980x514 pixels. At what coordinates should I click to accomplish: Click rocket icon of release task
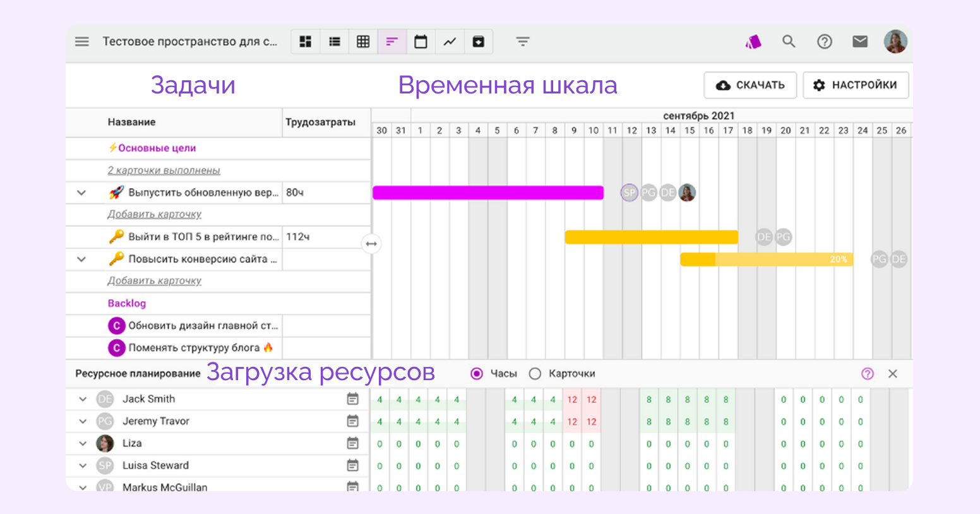point(116,193)
